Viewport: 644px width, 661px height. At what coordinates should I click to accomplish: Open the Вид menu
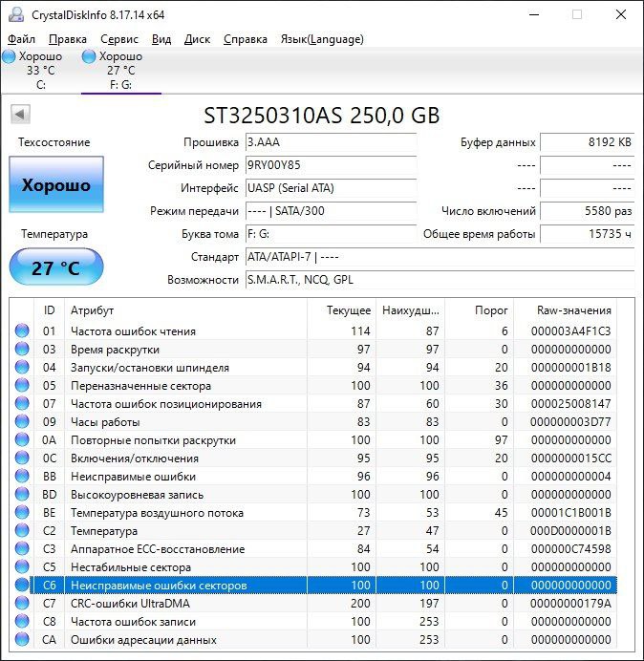[x=161, y=39]
